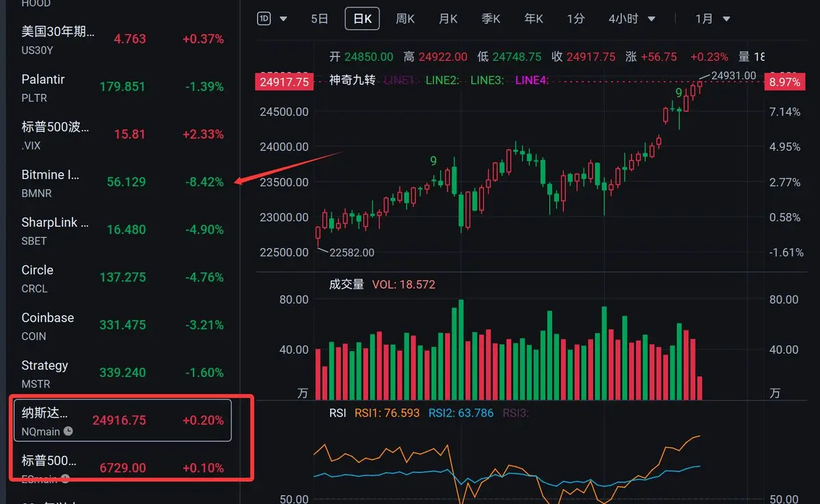Image resolution: width=820 pixels, height=504 pixels.
Task: Click Coinbase's 331.475 price value
Action: pyautogui.click(x=122, y=325)
